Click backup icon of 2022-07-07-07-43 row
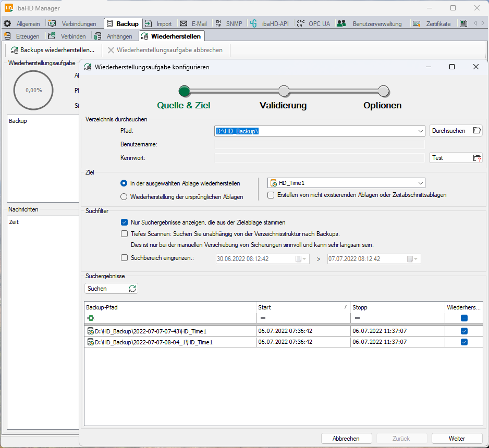The height and width of the screenshot is (448, 489). pyautogui.click(x=90, y=331)
